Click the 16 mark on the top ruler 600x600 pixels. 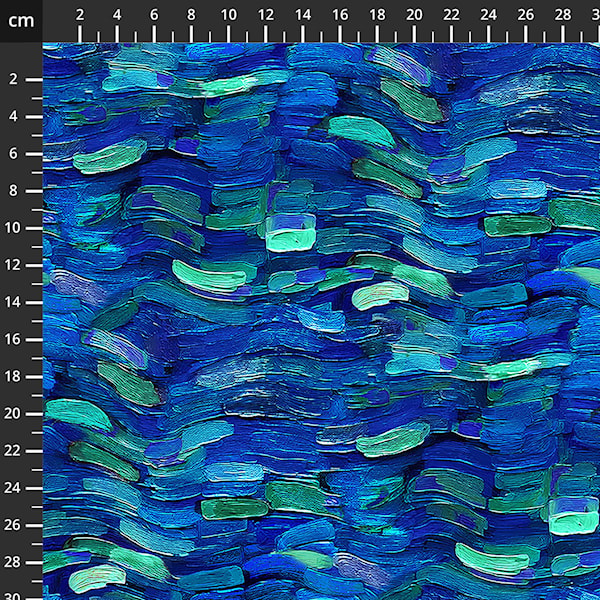340,15
